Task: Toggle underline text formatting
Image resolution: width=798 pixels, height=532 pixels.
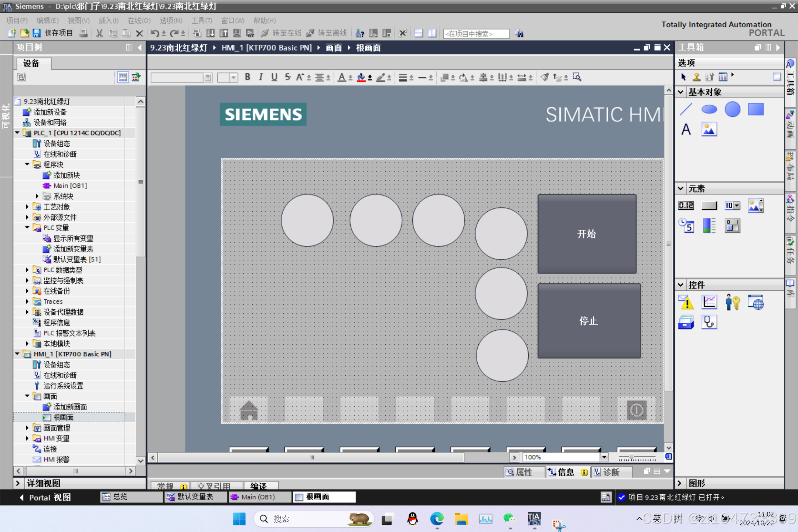Action: pos(274,77)
